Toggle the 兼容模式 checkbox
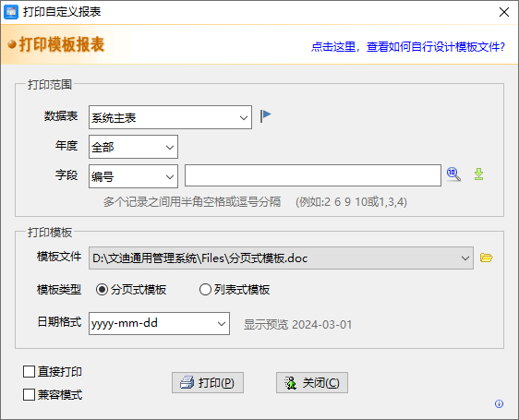This screenshot has height=420, width=519. pos(29,394)
